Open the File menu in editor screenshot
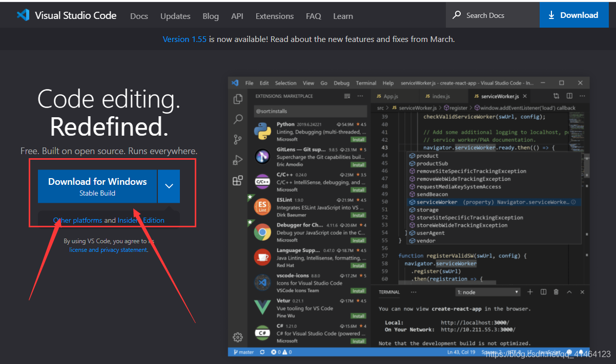Viewport: 616px width, 364px height. [x=249, y=83]
